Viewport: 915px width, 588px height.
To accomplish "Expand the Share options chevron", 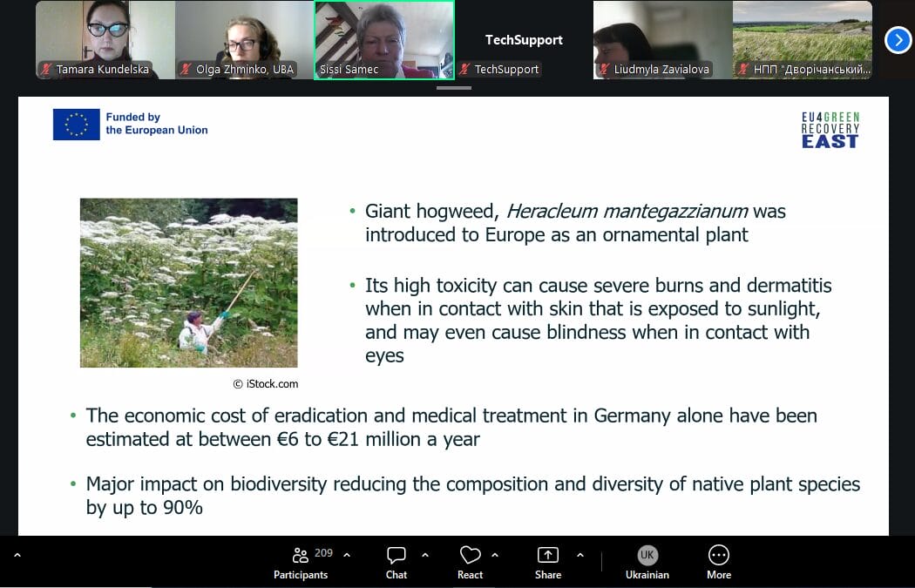I will (579, 555).
